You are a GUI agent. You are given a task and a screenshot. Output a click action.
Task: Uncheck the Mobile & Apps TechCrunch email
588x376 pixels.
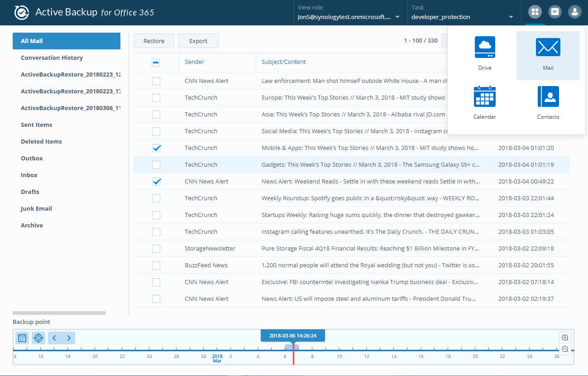point(156,148)
